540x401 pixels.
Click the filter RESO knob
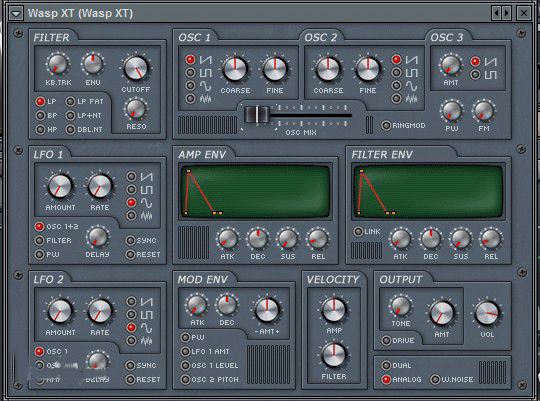tap(136, 109)
